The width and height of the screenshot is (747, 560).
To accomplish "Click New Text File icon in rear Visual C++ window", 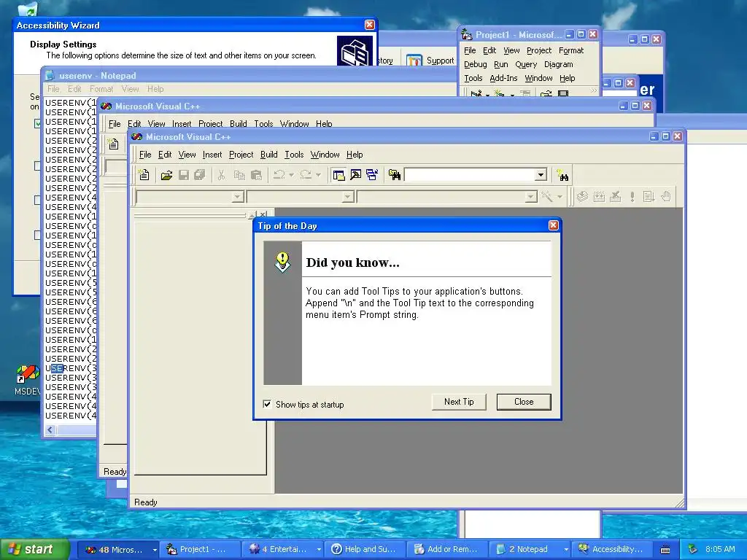I will (113, 144).
